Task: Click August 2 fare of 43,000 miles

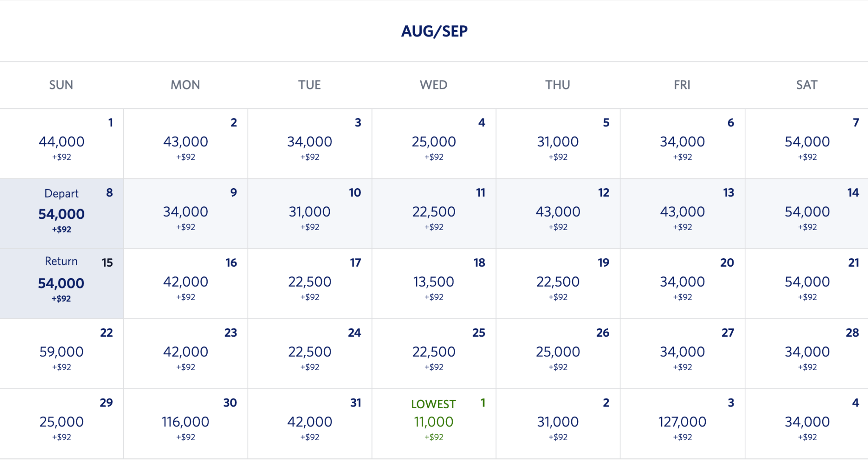Action: coord(186,142)
